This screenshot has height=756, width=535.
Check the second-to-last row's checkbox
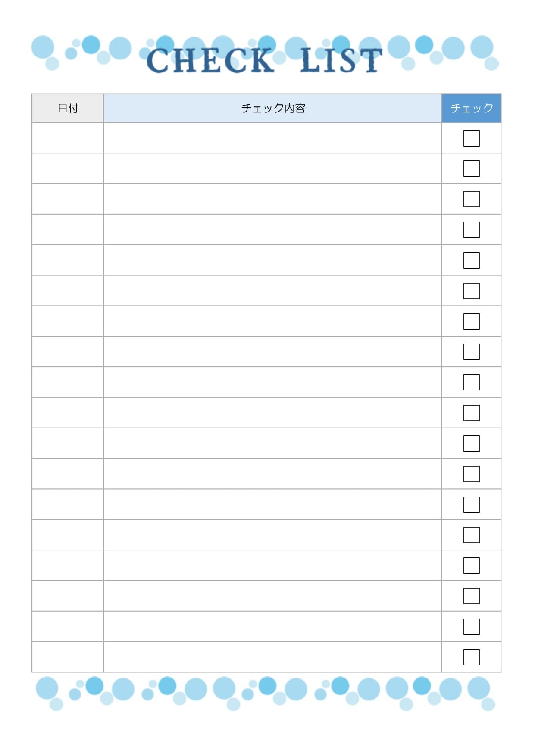[x=471, y=627]
